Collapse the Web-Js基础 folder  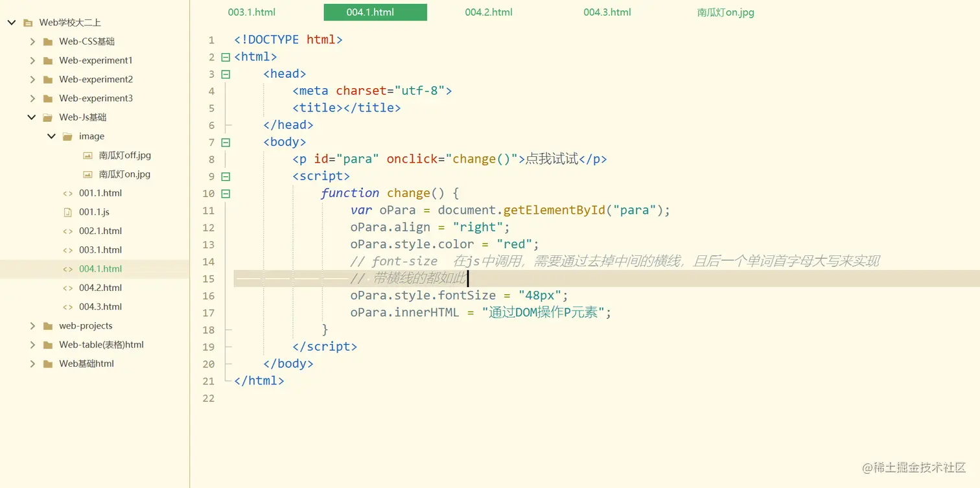[x=32, y=117]
